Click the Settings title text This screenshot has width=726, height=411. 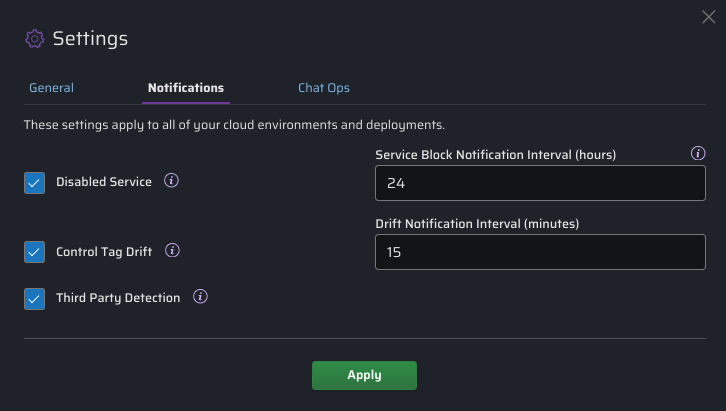pos(90,39)
